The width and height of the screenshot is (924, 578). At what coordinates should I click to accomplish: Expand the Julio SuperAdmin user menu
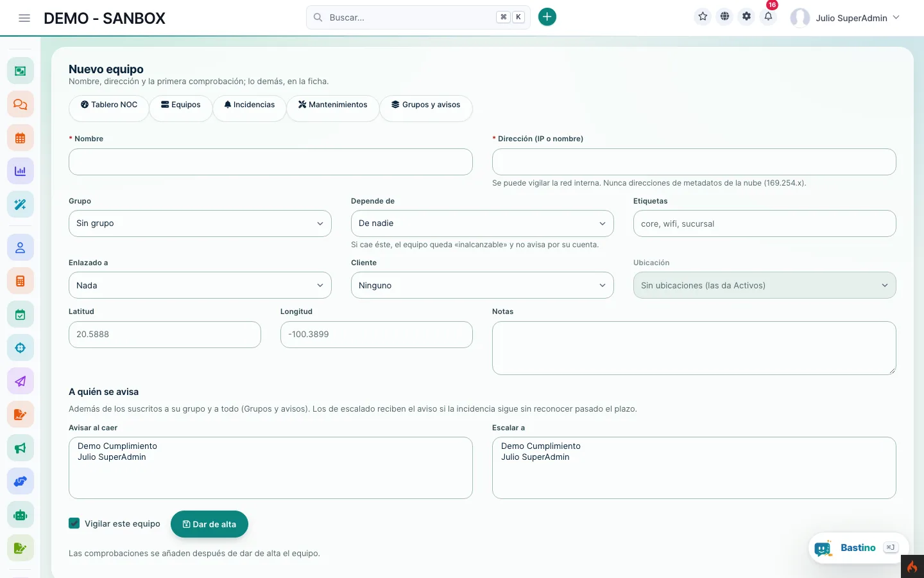point(845,18)
